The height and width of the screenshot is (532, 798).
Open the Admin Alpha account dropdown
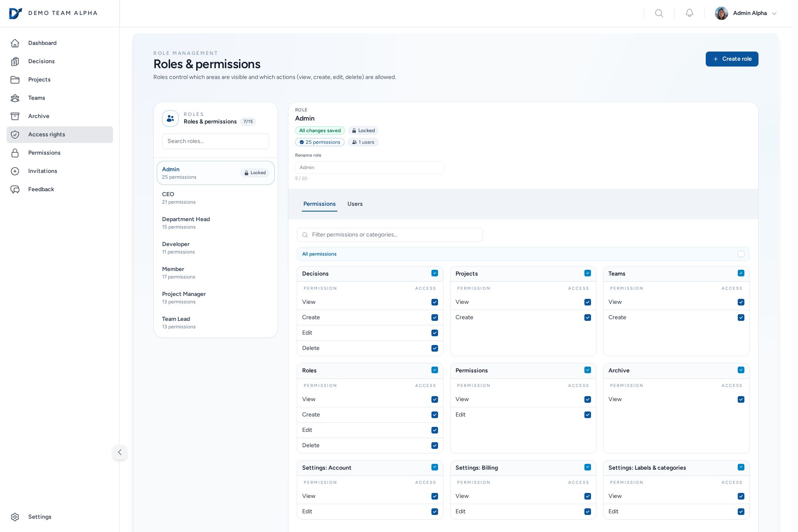[x=750, y=13]
